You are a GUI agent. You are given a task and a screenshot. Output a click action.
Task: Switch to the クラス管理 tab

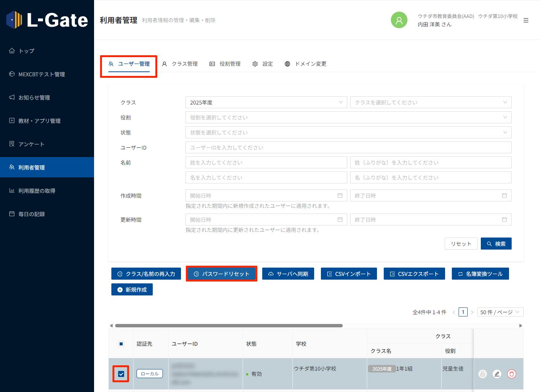(180, 64)
